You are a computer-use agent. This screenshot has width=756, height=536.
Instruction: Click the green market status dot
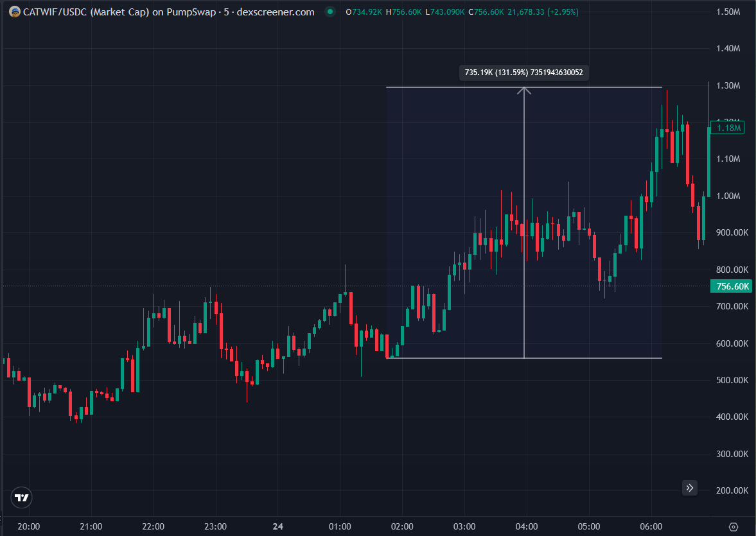[x=330, y=12]
